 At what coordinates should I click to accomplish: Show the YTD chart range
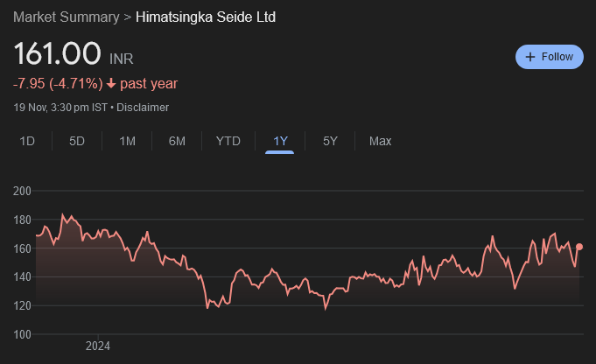click(228, 142)
